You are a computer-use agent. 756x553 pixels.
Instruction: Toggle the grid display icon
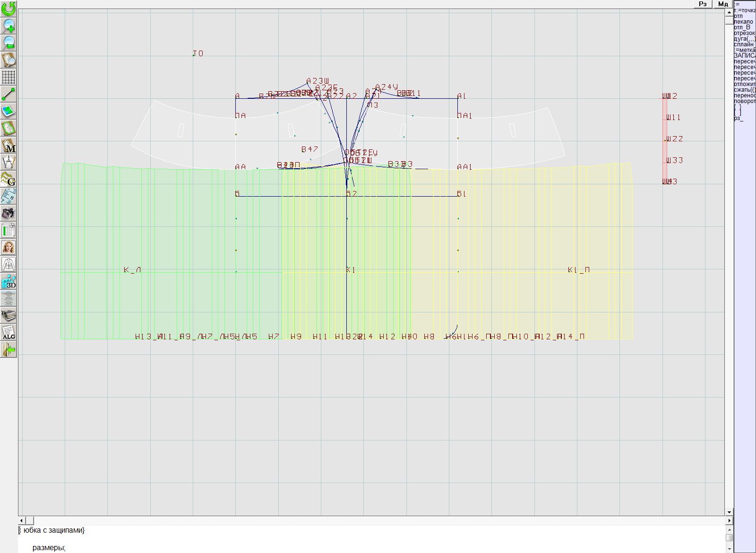coord(9,77)
